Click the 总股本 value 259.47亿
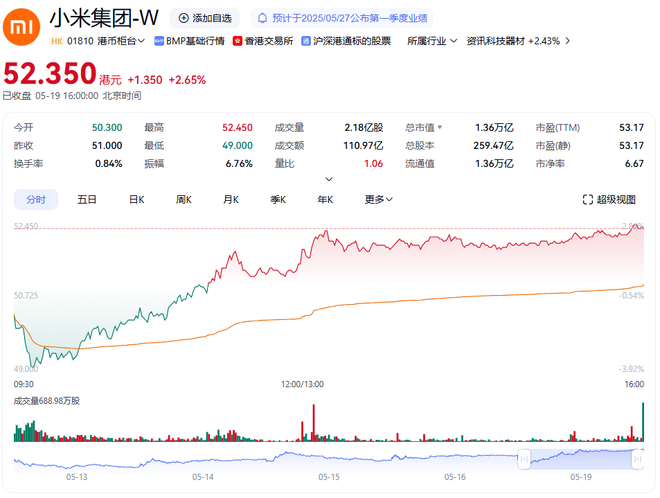The height and width of the screenshot is (498, 660). click(x=493, y=146)
